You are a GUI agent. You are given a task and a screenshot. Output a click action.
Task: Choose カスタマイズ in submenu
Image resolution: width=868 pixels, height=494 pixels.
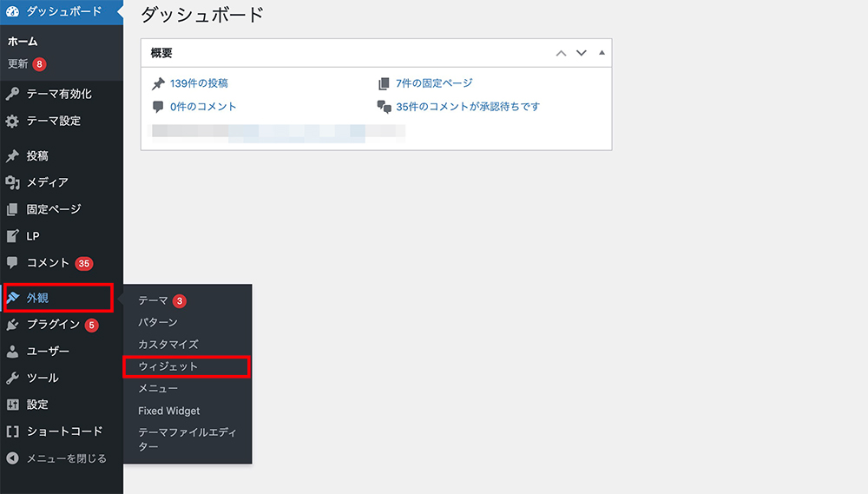(x=168, y=345)
